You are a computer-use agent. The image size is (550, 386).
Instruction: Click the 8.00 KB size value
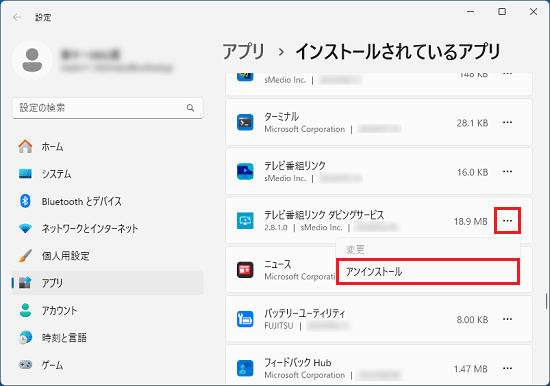tap(472, 320)
